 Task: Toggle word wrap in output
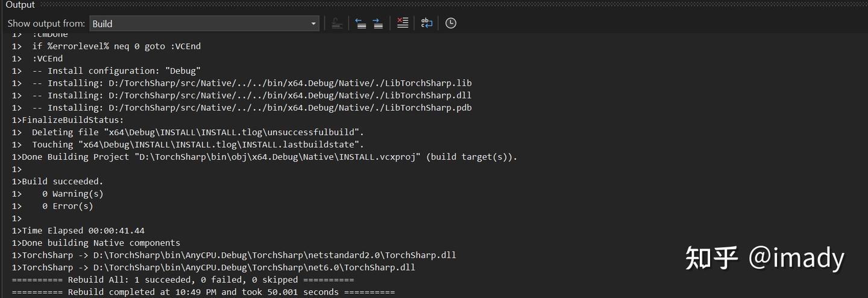click(x=427, y=24)
